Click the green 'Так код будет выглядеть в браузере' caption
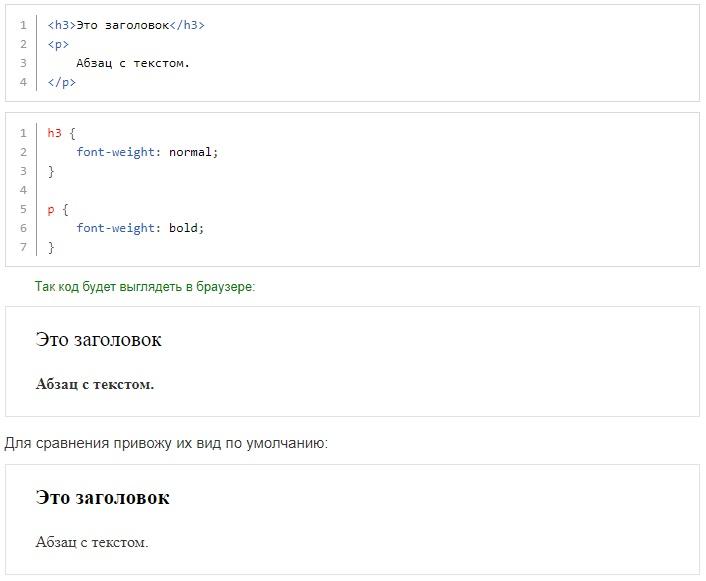Image resolution: width=706 pixels, height=581 pixels. tap(145, 287)
